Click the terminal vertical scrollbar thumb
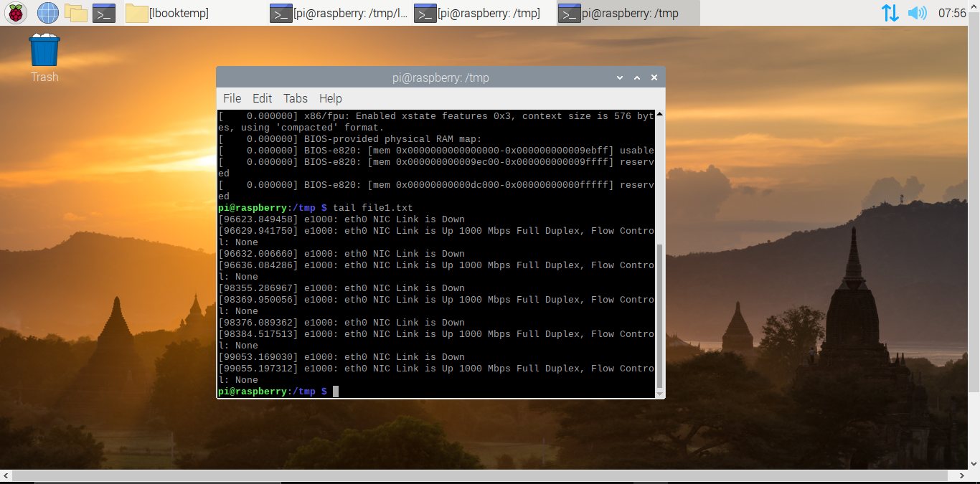This screenshot has height=484, width=980. (659, 315)
